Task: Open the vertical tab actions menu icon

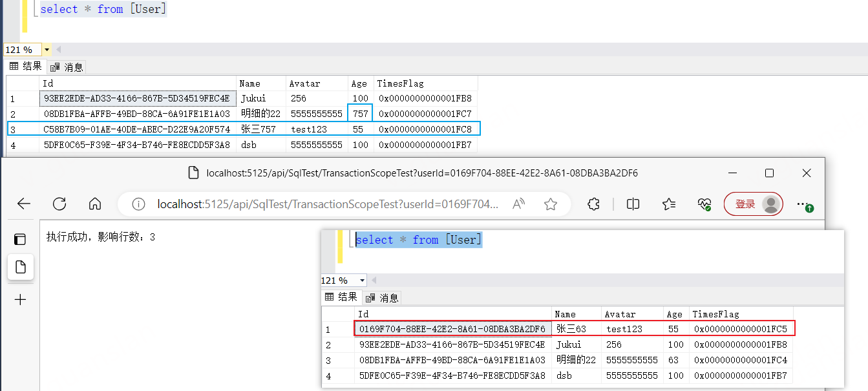Action: click(x=20, y=239)
